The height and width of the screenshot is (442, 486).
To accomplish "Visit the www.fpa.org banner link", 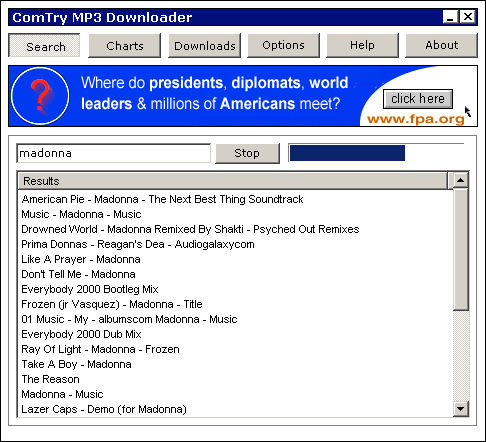I will point(416,119).
